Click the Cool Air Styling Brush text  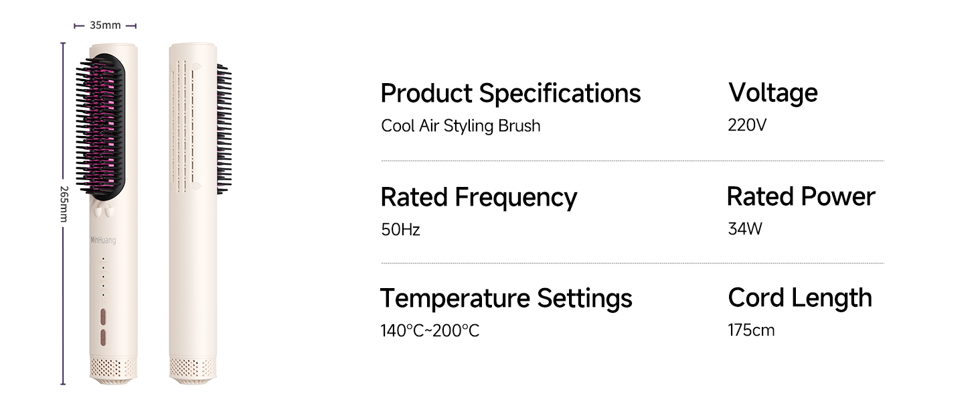pos(461,126)
